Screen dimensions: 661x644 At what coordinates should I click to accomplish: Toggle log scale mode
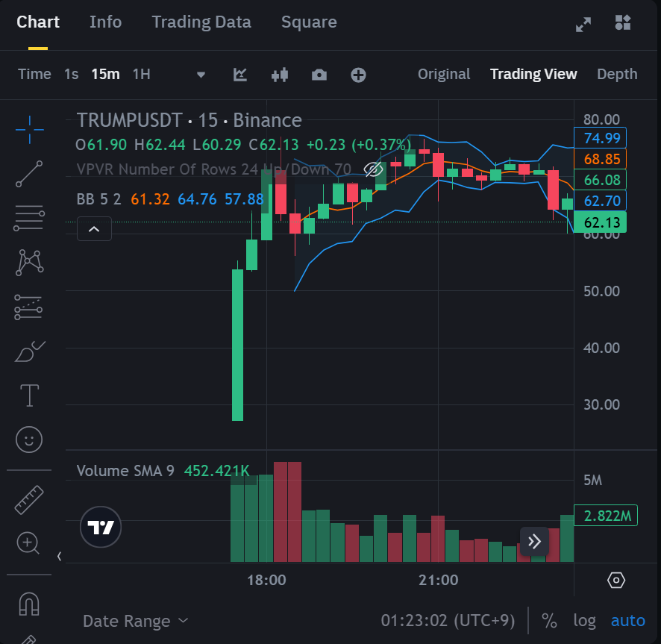tap(584, 621)
